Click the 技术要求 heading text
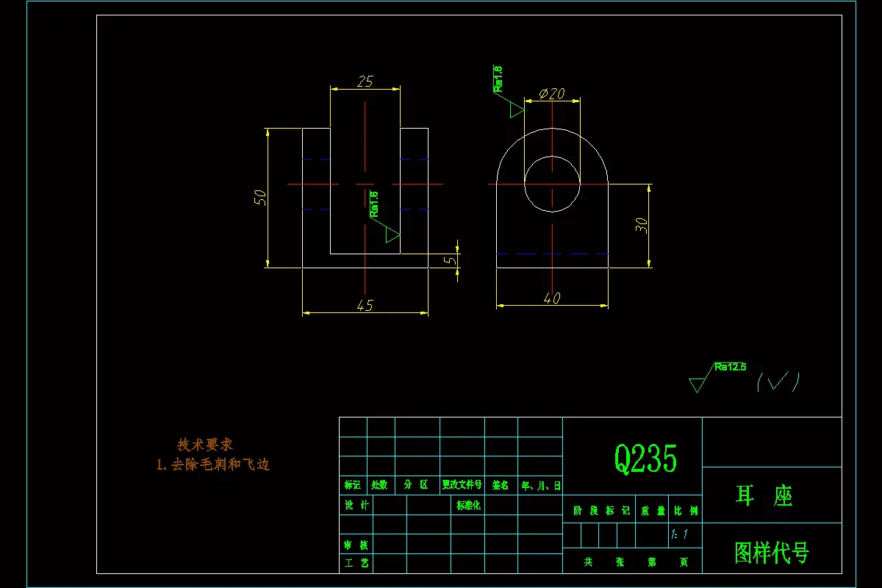Screen dimensions: 882x588 pos(205,445)
